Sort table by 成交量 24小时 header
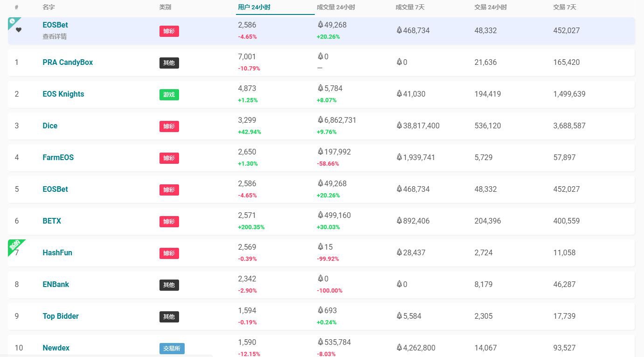The image size is (644, 357). [x=335, y=7]
